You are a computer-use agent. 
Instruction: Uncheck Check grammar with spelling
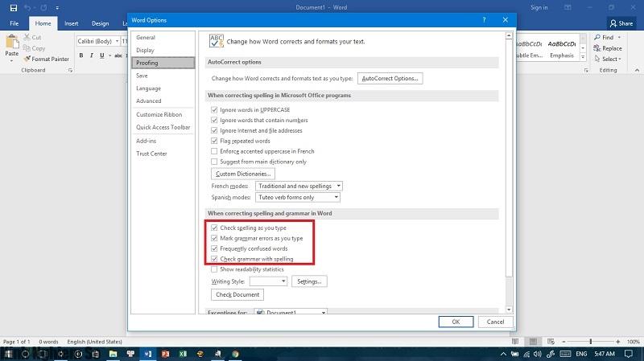pyautogui.click(x=214, y=259)
